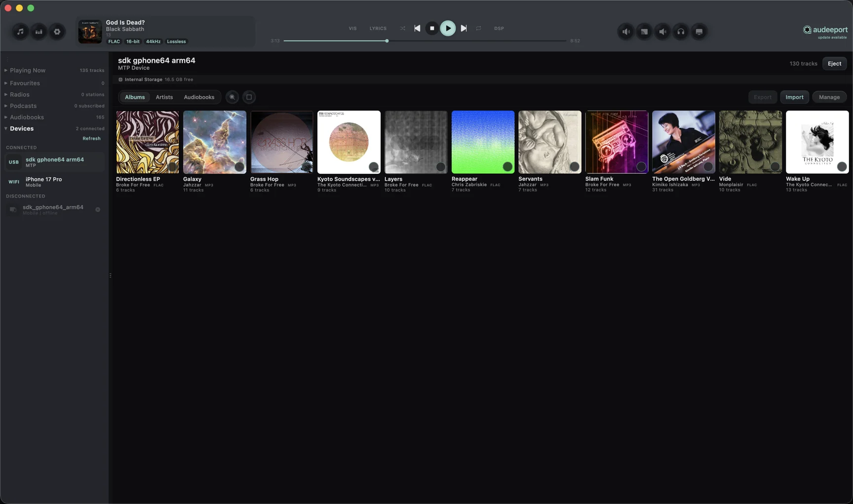The height and width of the screenshot is (504, 853).
Task: Seek using the track progress knob
Action: tap(387, 41)
